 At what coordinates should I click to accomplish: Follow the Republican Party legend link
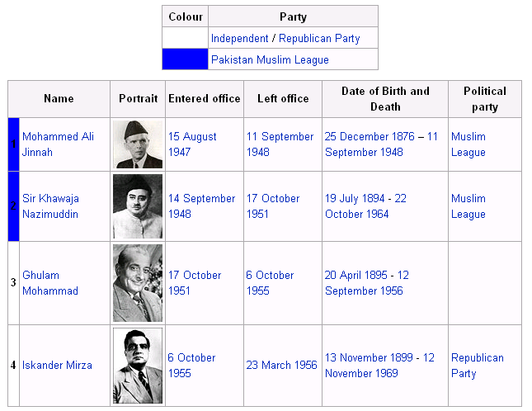[x=319, y=38]
